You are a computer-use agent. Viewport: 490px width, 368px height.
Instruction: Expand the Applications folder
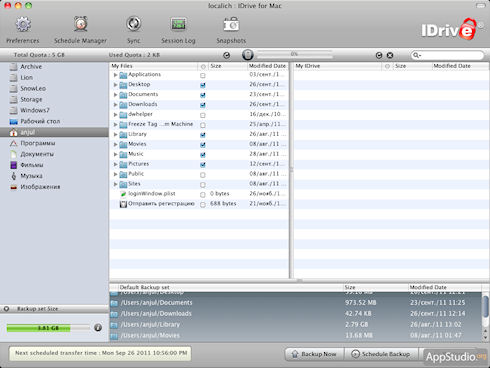point(115,75)
